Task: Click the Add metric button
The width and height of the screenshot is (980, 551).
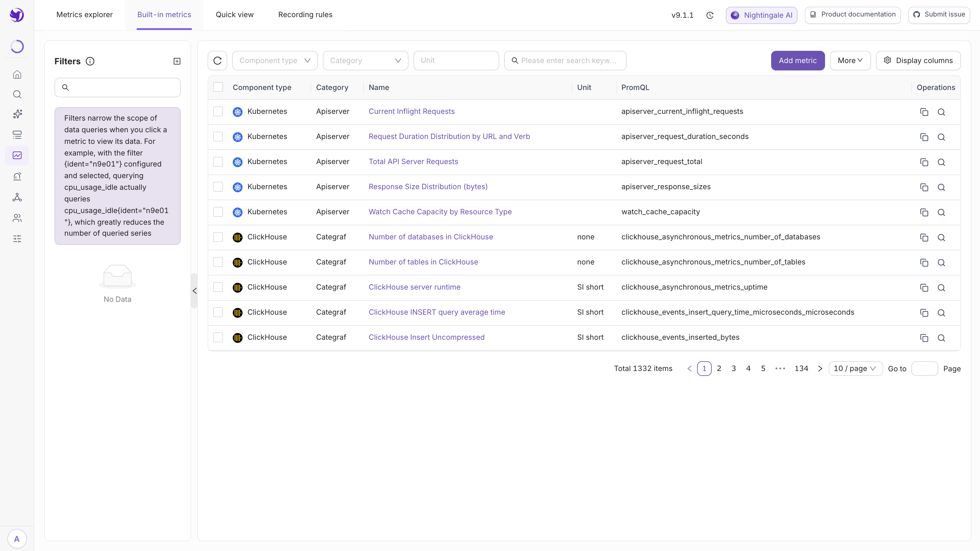Action: tap(798, 61)
